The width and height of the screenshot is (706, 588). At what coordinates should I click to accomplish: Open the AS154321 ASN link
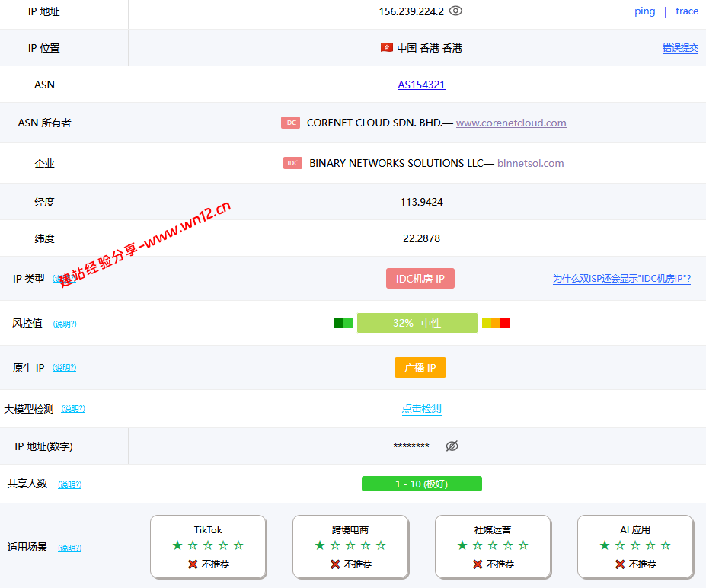click(x=421, y=85)
